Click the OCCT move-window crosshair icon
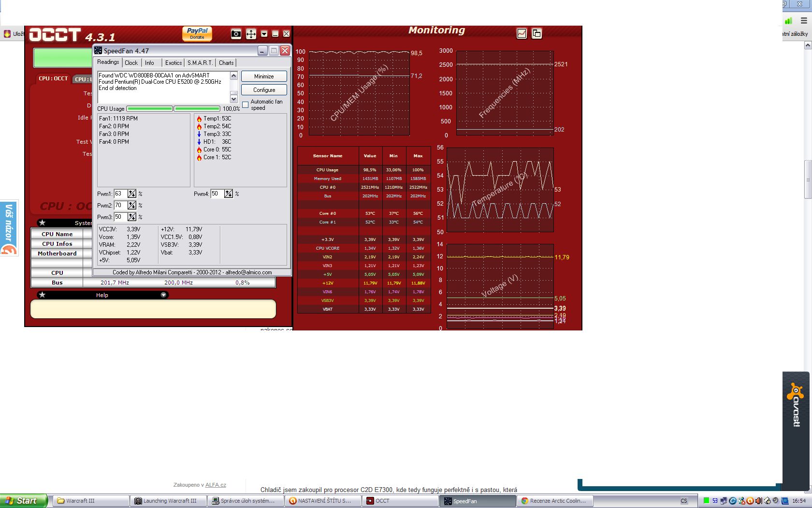 [251, 34]
